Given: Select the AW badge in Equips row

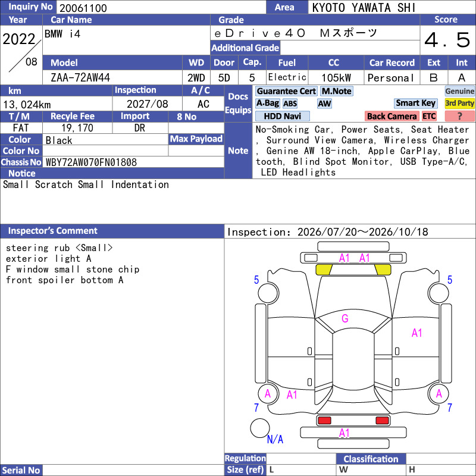Looking at the screenshot, I should (324, 104).
